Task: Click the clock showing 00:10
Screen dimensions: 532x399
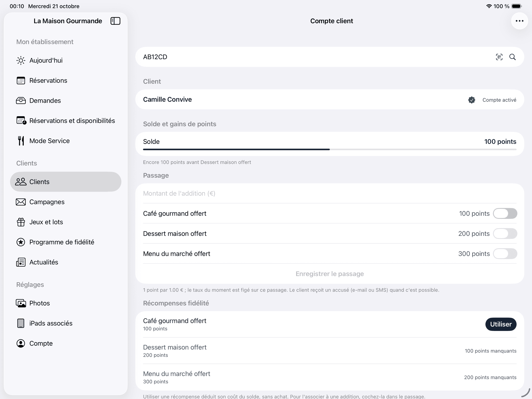Action: click(x=17, y=6)
